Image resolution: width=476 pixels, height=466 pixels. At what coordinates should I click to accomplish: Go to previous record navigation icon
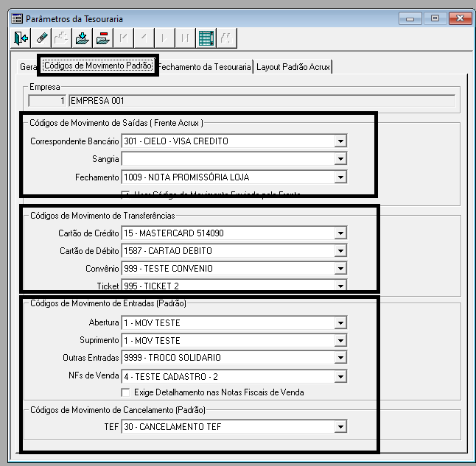pyautogui.click(x=144, y=38)
